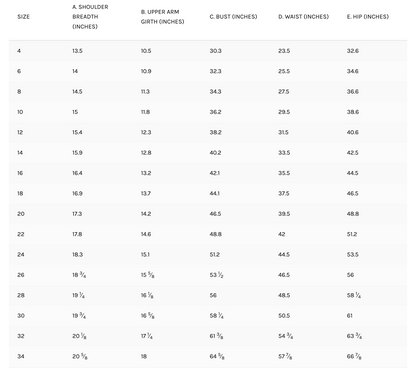Click hip value 44.5 for size 16
This screenshot has width=416, height=368.
[x=353, y=173]
